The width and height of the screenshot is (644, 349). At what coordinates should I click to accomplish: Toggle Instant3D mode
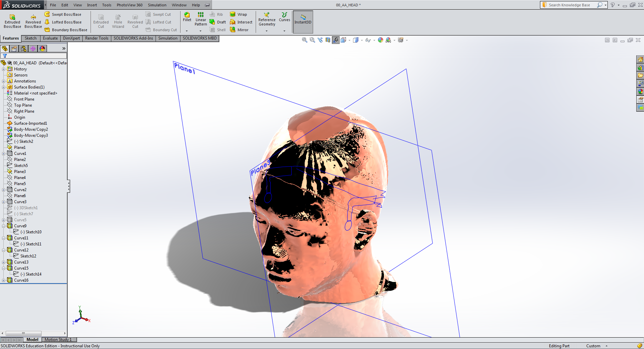(303, 22)
